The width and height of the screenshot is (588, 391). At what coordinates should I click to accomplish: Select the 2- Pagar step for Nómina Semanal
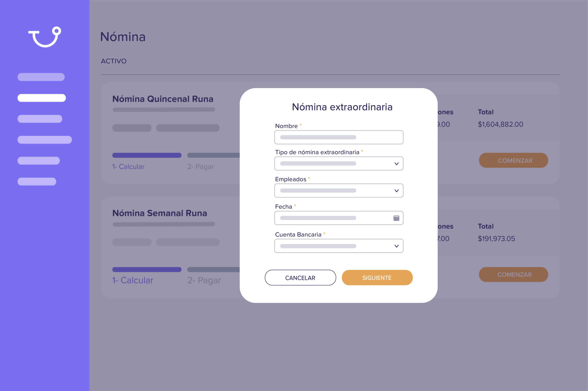click(x=204, y=280)
